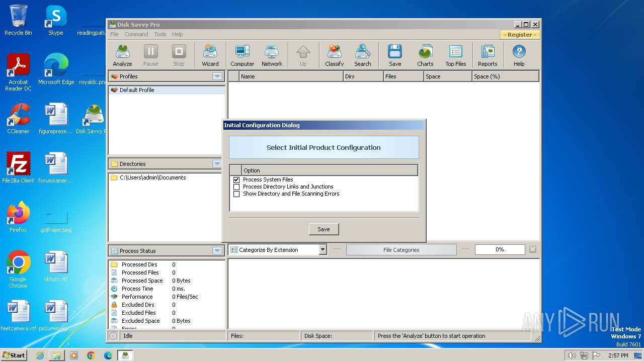Screen dimensions: 644x362
Task: Open CCleaner desktop shortcut
Action: pyautogui.click(x=18, y=119)
